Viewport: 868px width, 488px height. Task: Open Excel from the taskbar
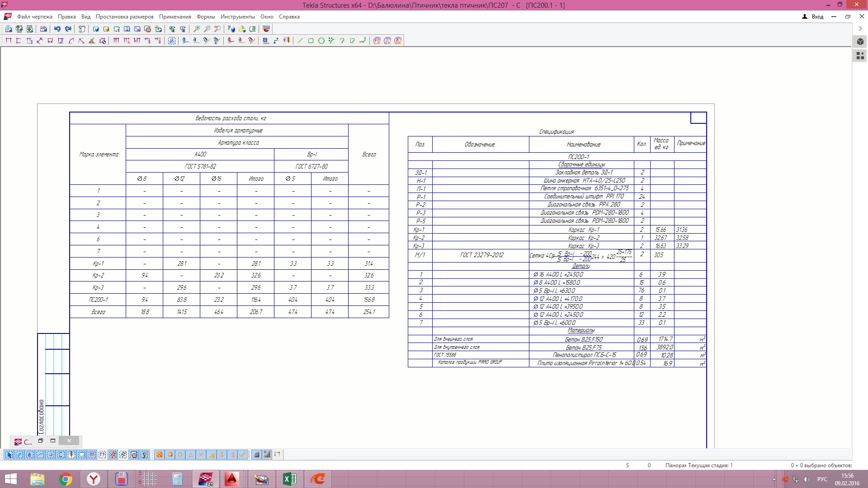tap(289, 479)
